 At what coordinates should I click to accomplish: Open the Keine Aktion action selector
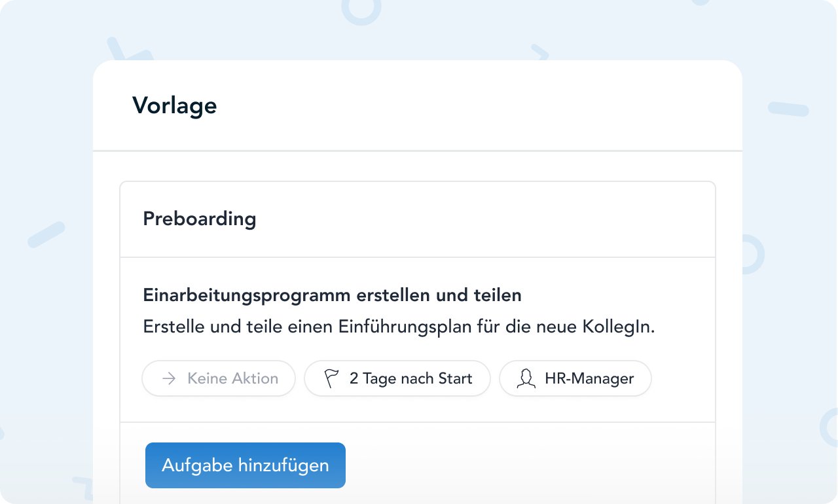[219, 378]
